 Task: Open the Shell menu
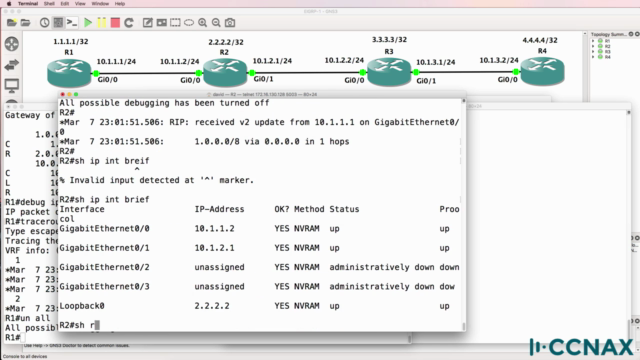tap(49, 4)
